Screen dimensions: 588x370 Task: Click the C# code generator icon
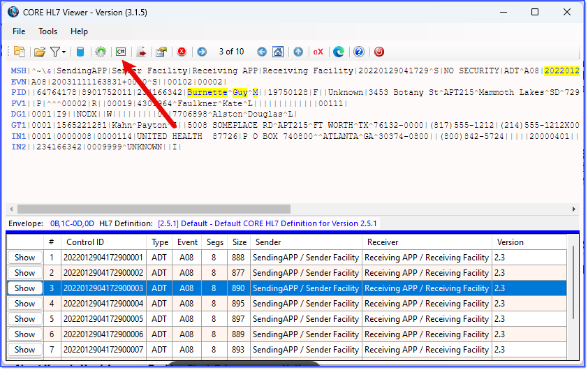click(121, 52)
